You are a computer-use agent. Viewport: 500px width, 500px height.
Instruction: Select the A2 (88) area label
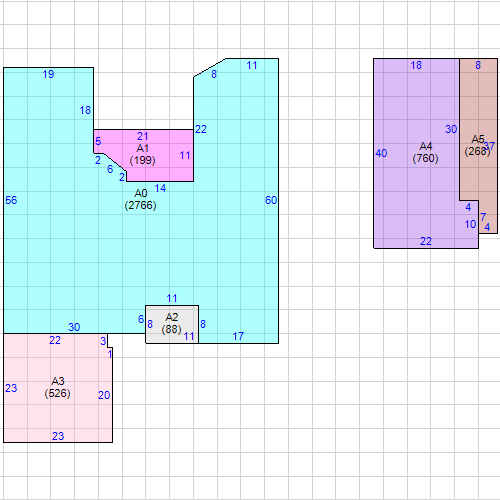(x=172, y=323)
